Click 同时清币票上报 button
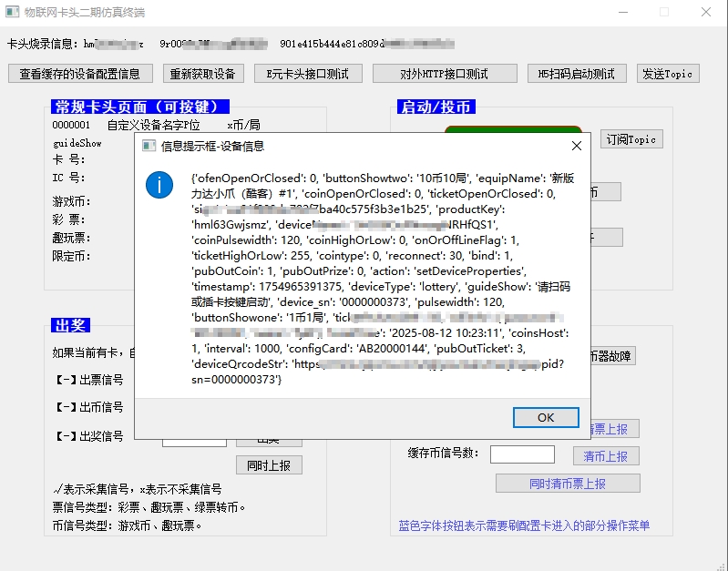728x571 pixels. pos(568,484)
